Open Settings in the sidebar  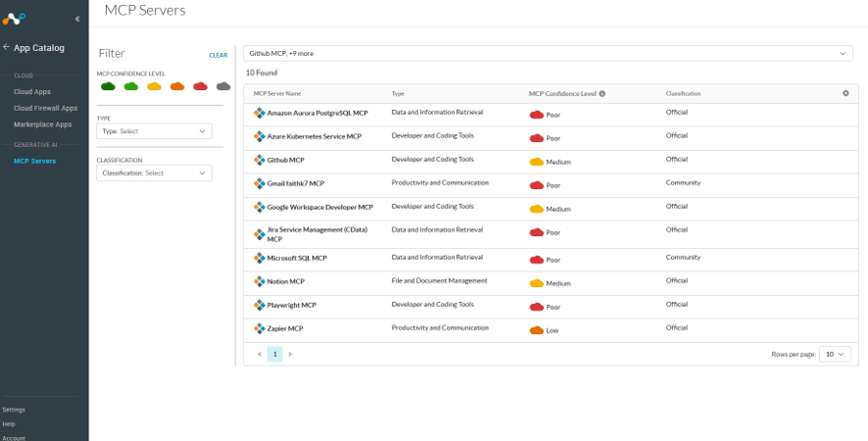coord(14,410)
